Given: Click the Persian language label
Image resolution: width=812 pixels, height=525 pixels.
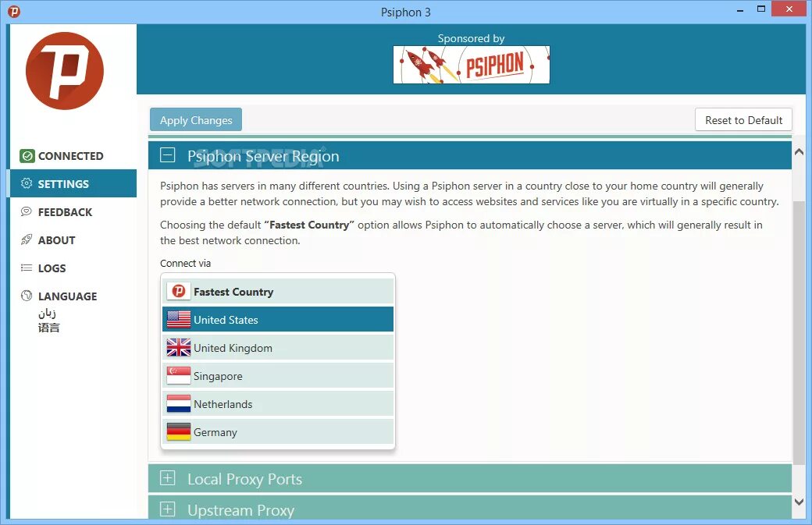Looking at the screenshot, I should click(47, 313).
